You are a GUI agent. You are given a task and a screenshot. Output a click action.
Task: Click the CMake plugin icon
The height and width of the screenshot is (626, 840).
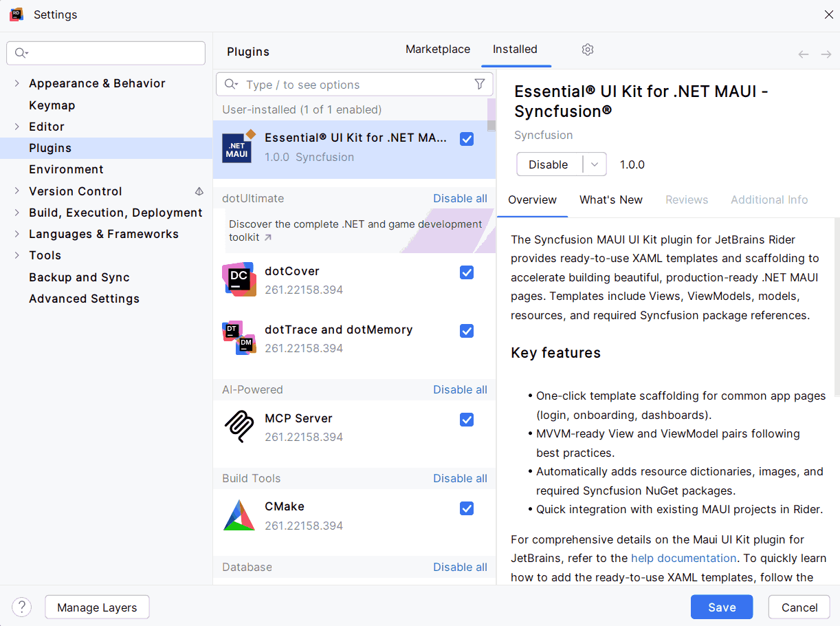click(239, 515)
